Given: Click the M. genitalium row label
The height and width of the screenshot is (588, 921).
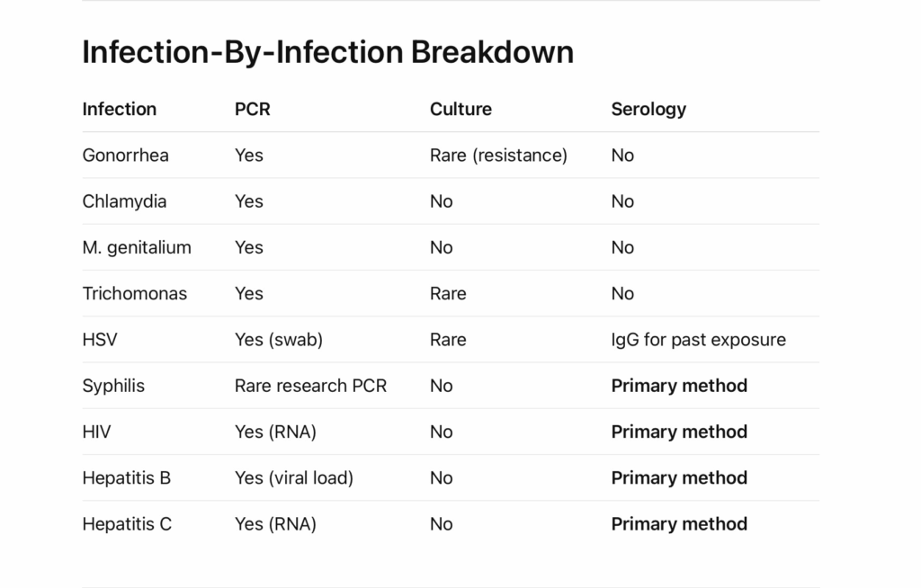Looking at the screenshot, I should coord(137,247).
